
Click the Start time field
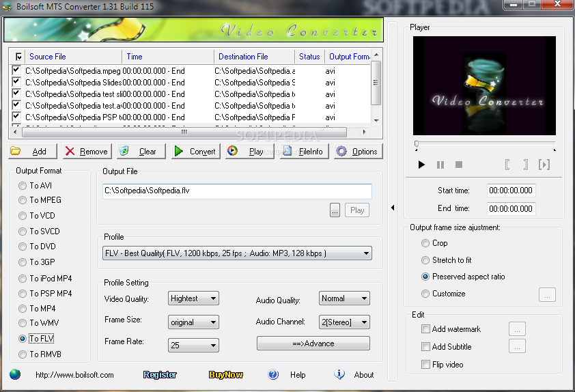511,191
